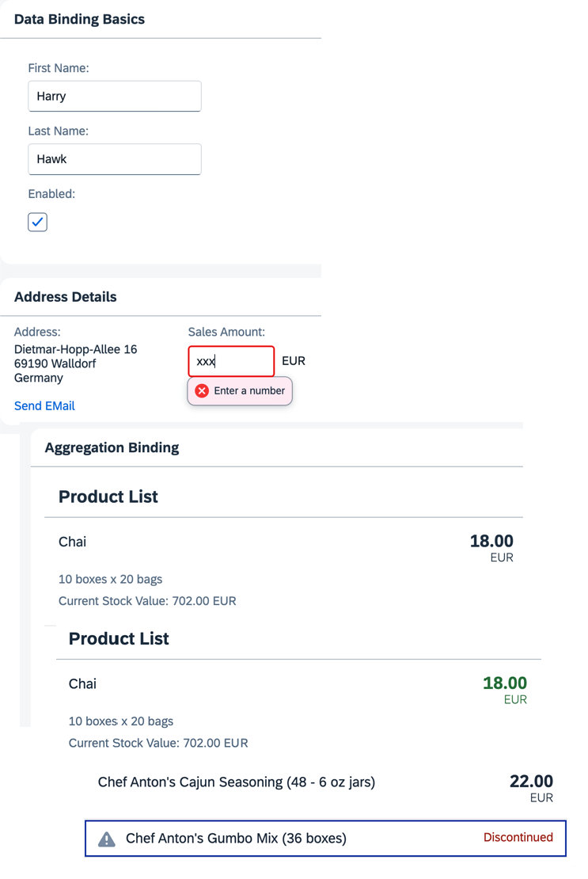Click the black 18.00 price value
Image resolution: width=588 pixels, height=879 pixels.
[x=491, y=541]
